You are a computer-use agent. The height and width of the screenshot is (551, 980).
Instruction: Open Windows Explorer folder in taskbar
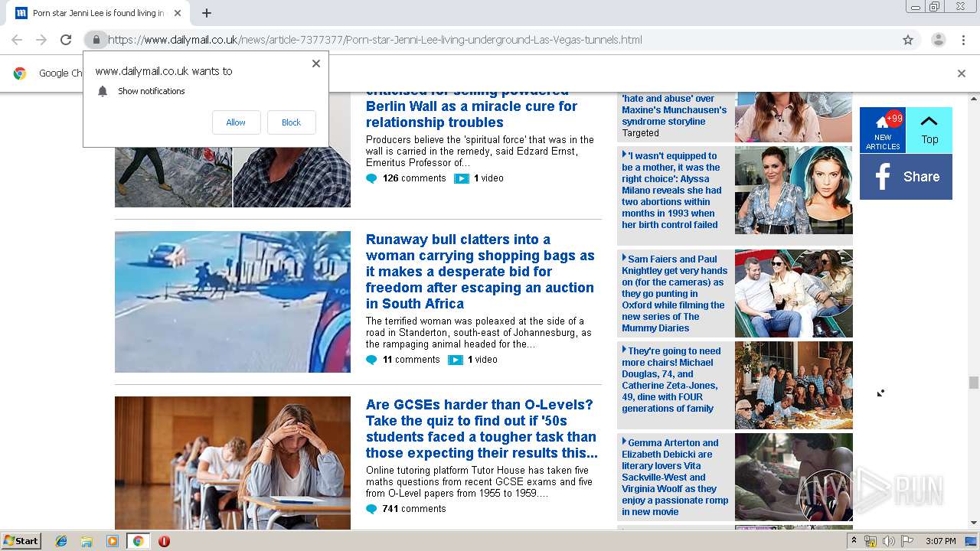[x=87, y=541]
